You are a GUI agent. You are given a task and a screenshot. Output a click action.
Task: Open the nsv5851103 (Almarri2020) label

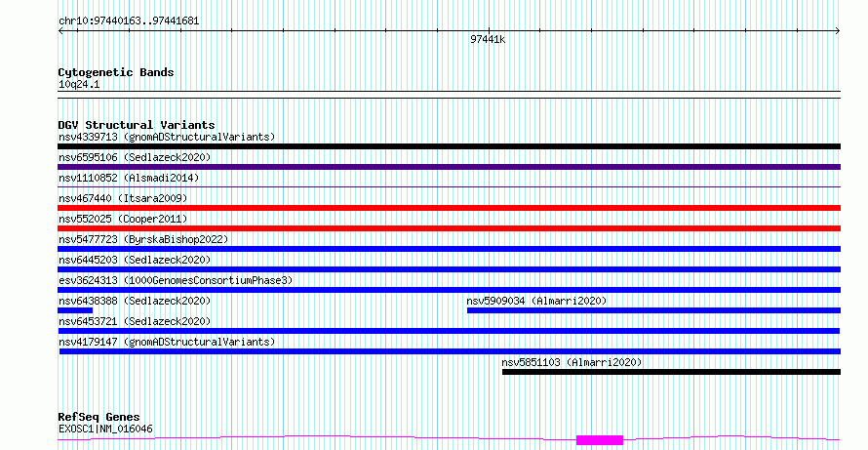[x=572, y=362]
